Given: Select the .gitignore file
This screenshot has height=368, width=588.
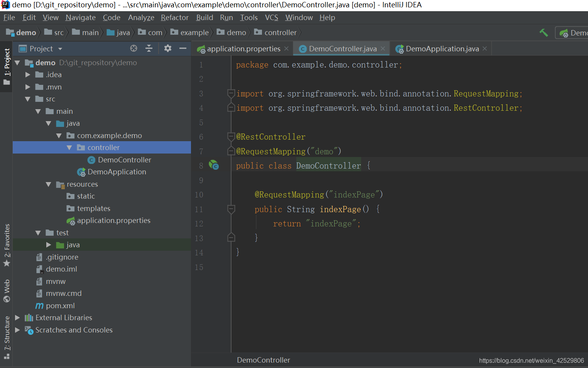Looking at the screenshot, I should [62, 257].
